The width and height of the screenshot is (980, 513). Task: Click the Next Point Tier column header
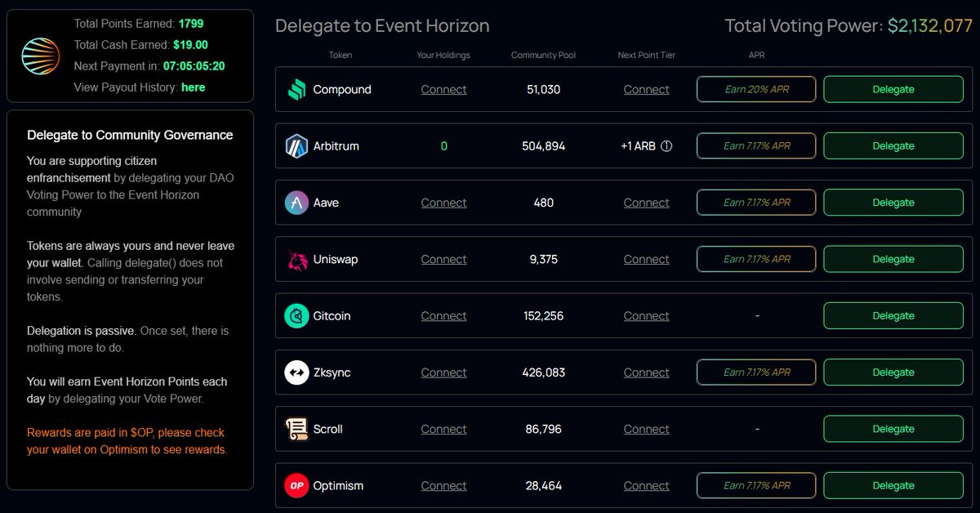point(647,56)
